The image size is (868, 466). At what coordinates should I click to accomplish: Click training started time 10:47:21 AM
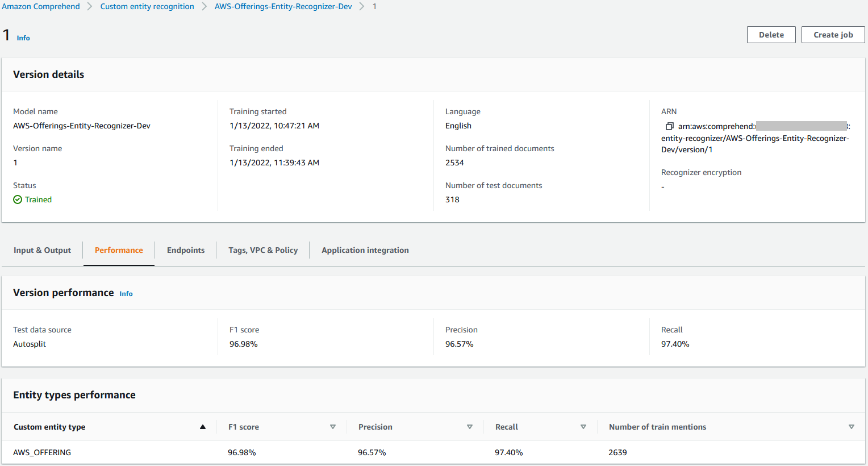(274, 126)
